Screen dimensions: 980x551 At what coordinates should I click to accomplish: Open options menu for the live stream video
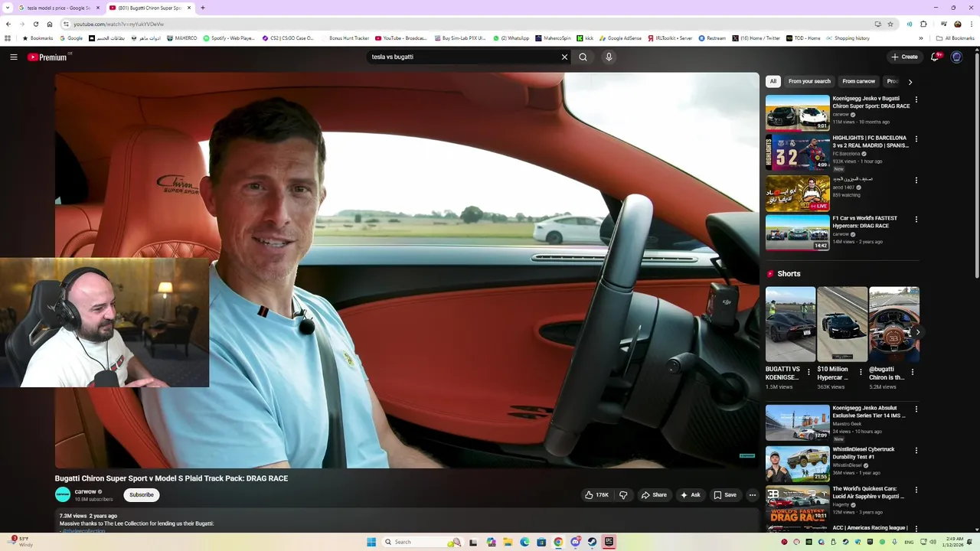(x=916, y=181)
